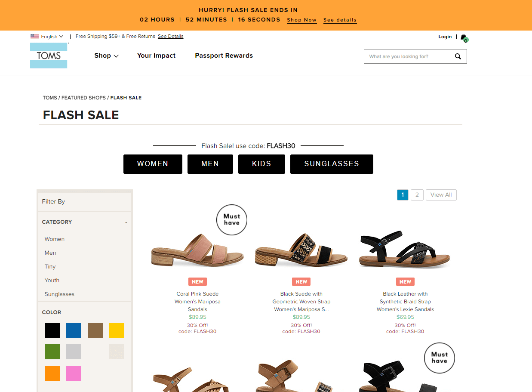Select the SUNGLASSES category button
Image resolution: width=532 pixels, height=392 pixels.
332,164
